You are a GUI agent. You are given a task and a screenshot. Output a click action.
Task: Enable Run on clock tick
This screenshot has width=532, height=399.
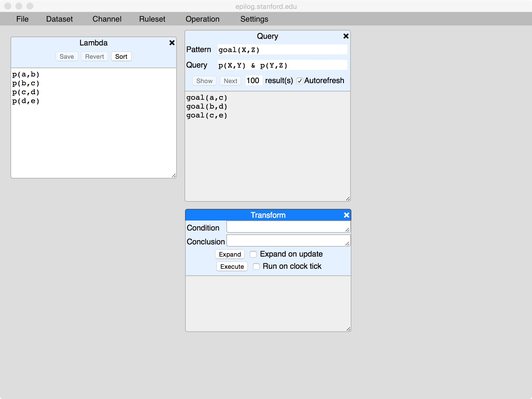[256, 267]
